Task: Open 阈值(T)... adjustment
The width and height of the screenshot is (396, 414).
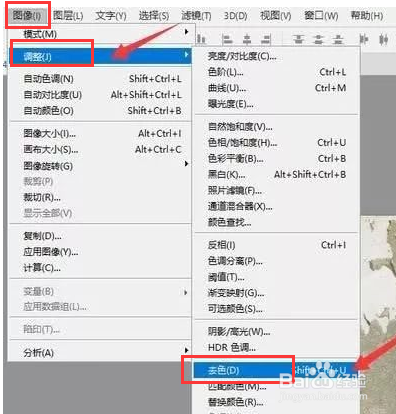Action: tap(277, 277)
